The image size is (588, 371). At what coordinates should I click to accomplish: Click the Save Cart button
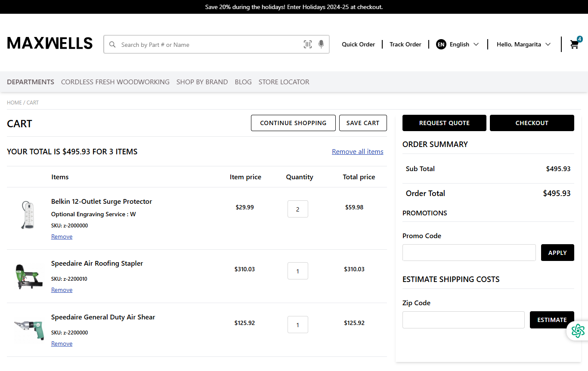pyautogui.click(x=363, y=123)
